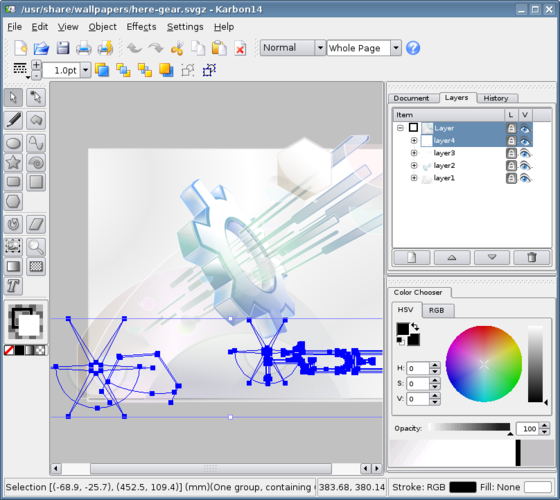Click the blue Help question icon
560x500 pixels.
click(x=413, y=48)
